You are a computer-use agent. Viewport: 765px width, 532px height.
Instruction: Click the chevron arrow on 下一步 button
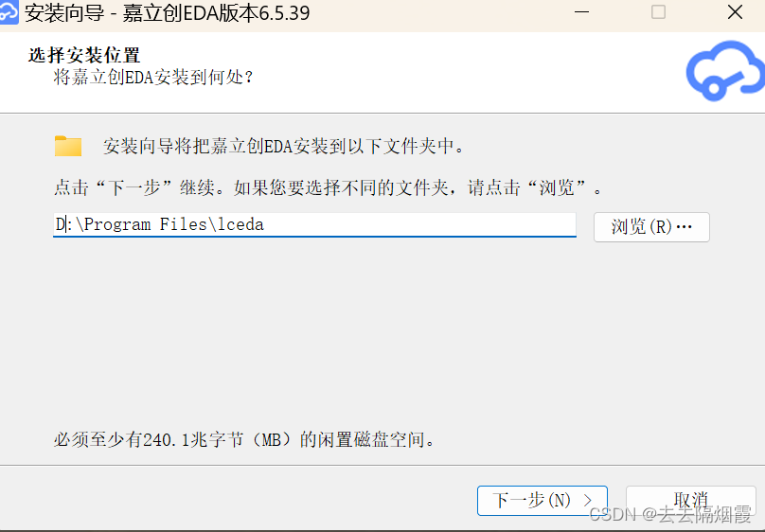[587, 501]
